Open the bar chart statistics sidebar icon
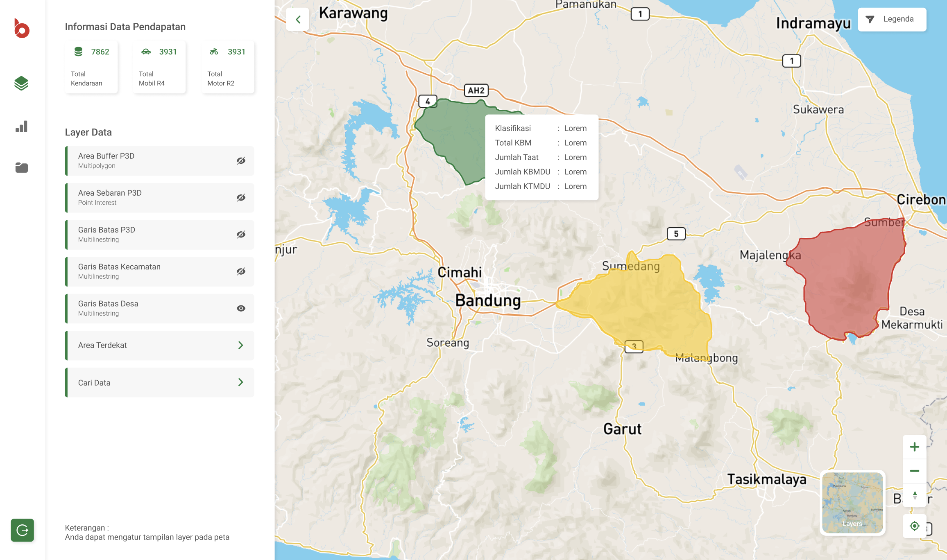 click(21, 126)
